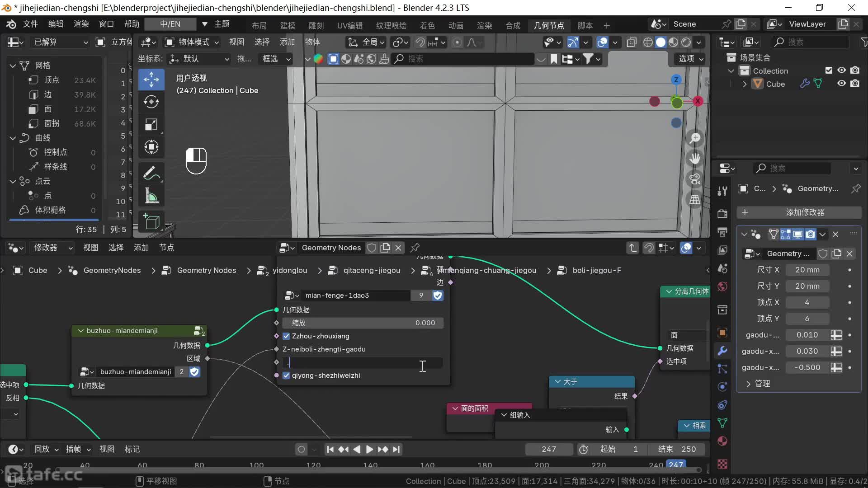
Task: Expand the Cube tree item in outliner
Action: 745,84
